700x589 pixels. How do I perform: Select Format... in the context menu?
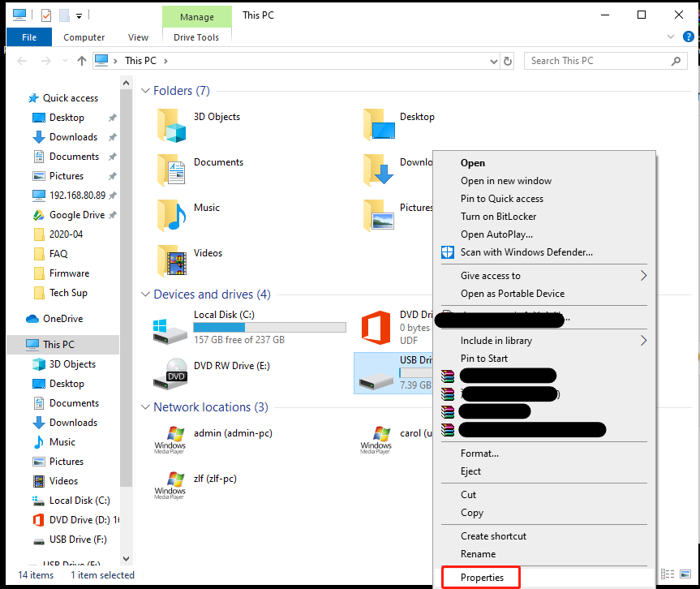click(479, 454)
